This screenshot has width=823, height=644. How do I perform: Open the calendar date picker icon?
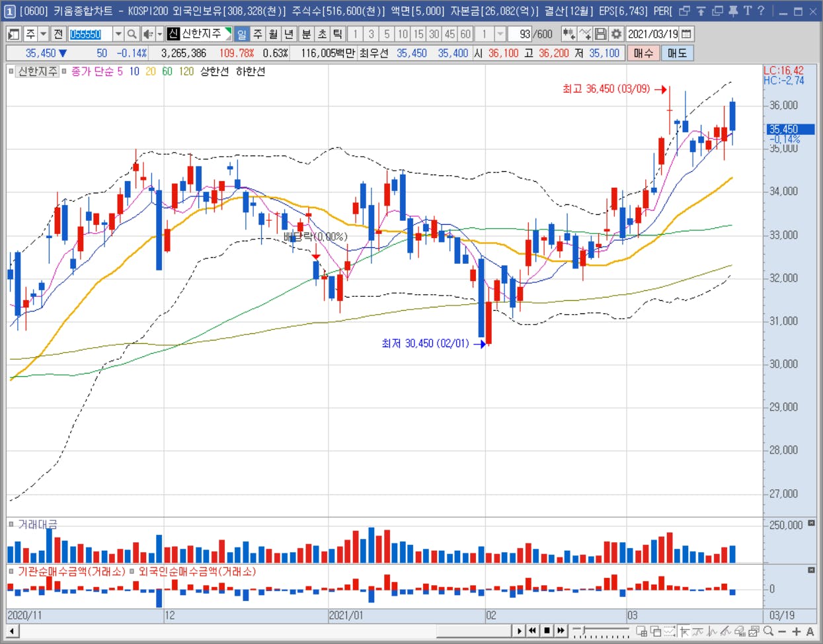[686, 34]
